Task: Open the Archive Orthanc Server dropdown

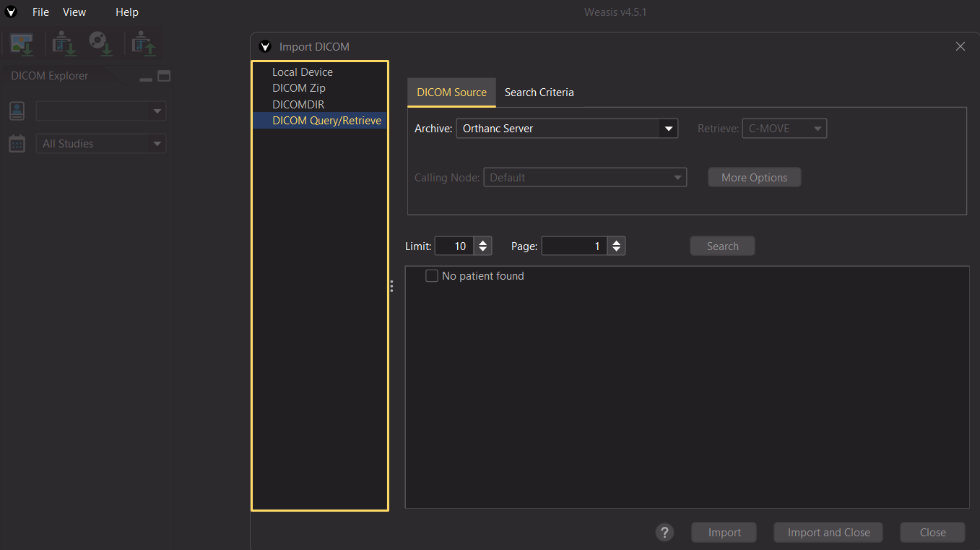Action: click(x=669, y=129)
